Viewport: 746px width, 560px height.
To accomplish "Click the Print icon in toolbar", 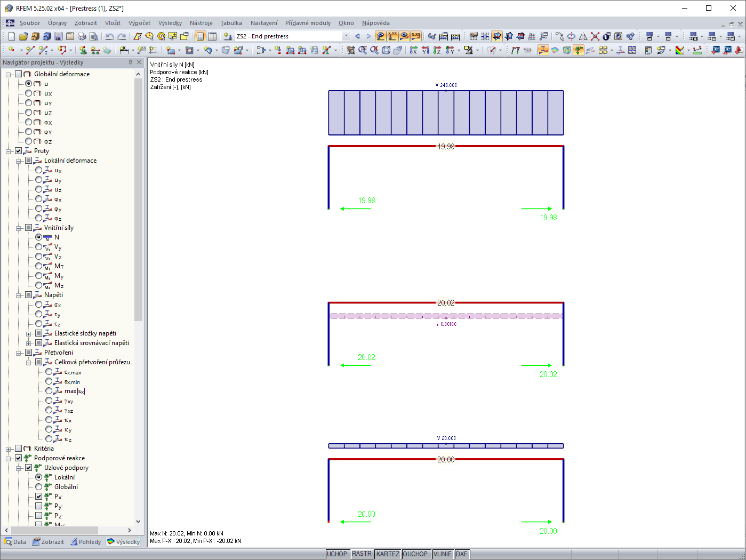I will (x=82, y=36).
